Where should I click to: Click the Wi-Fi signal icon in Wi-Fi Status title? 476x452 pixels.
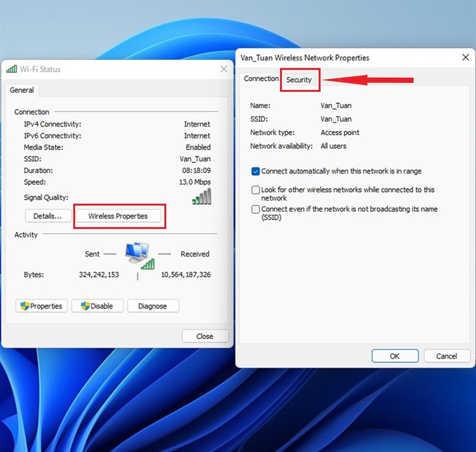tap(11, 69)
